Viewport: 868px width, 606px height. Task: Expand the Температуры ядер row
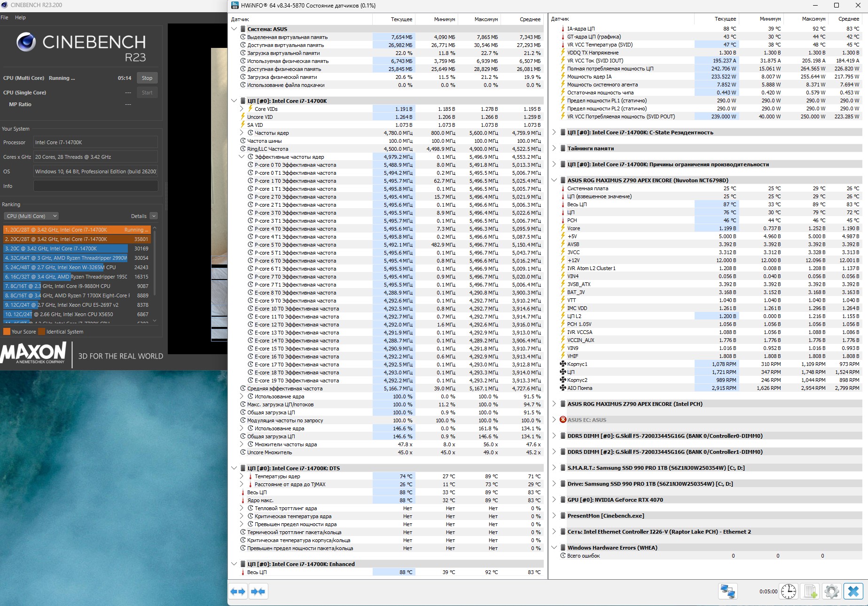pos(242,476)
